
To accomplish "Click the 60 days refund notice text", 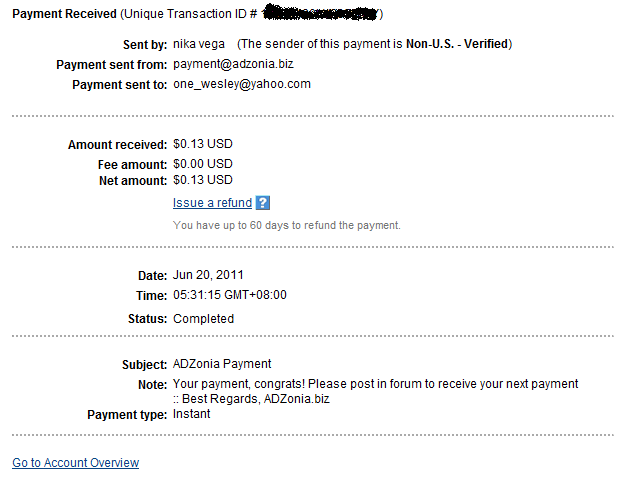I will (x=287, y=225).
